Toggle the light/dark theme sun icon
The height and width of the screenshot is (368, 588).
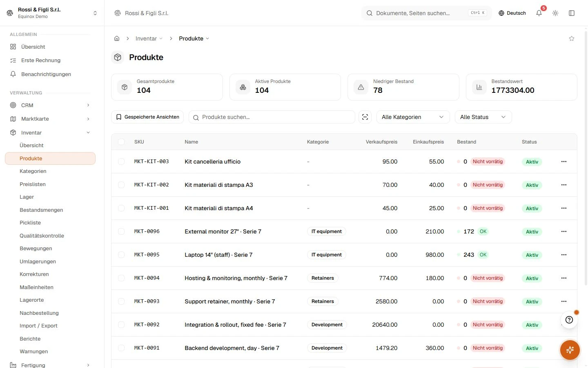(555, 13)
